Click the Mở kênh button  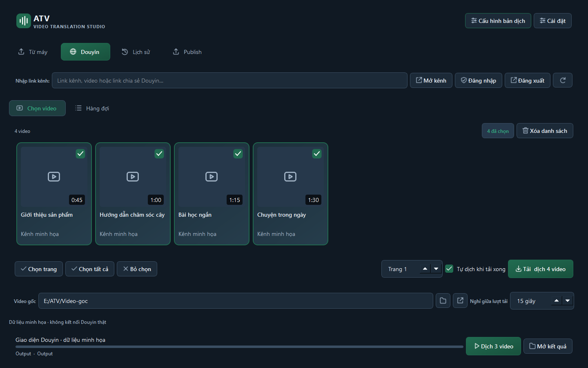(431, 81)
